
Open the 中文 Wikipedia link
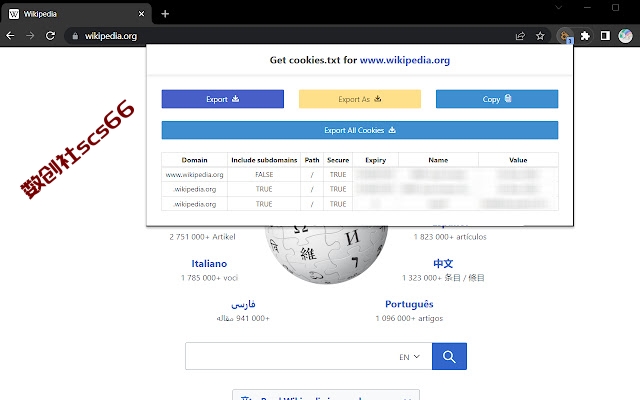(x=443, y=264)
